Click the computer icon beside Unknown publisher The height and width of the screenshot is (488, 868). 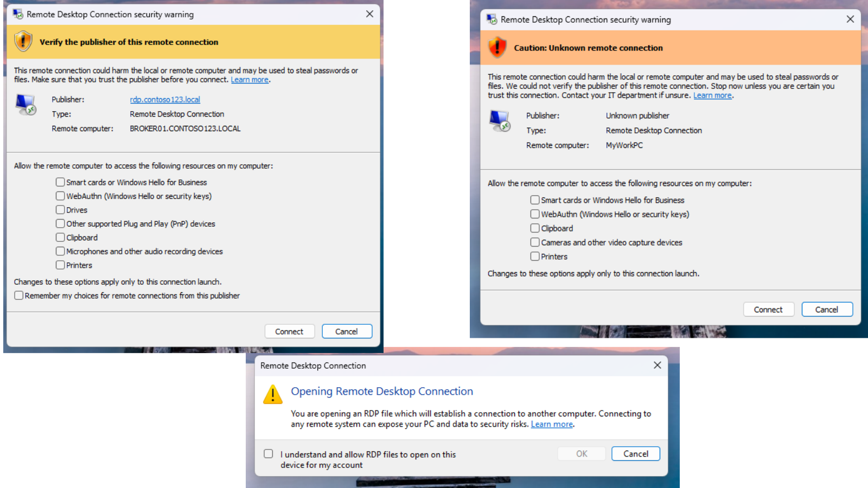(x=500, y=120)
